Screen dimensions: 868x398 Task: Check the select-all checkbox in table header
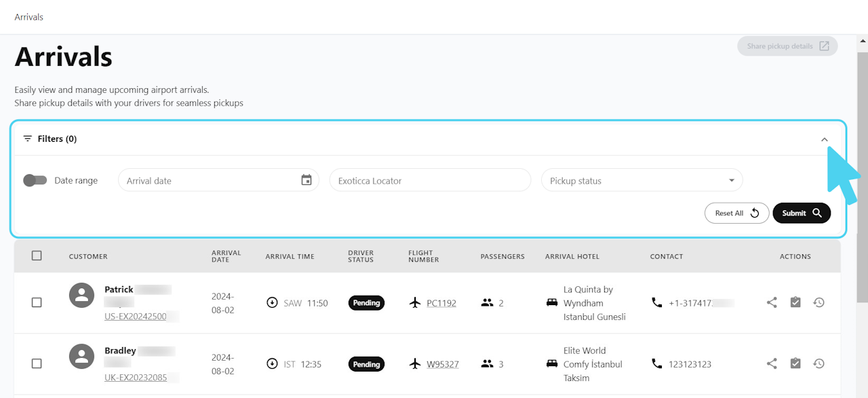37,256
